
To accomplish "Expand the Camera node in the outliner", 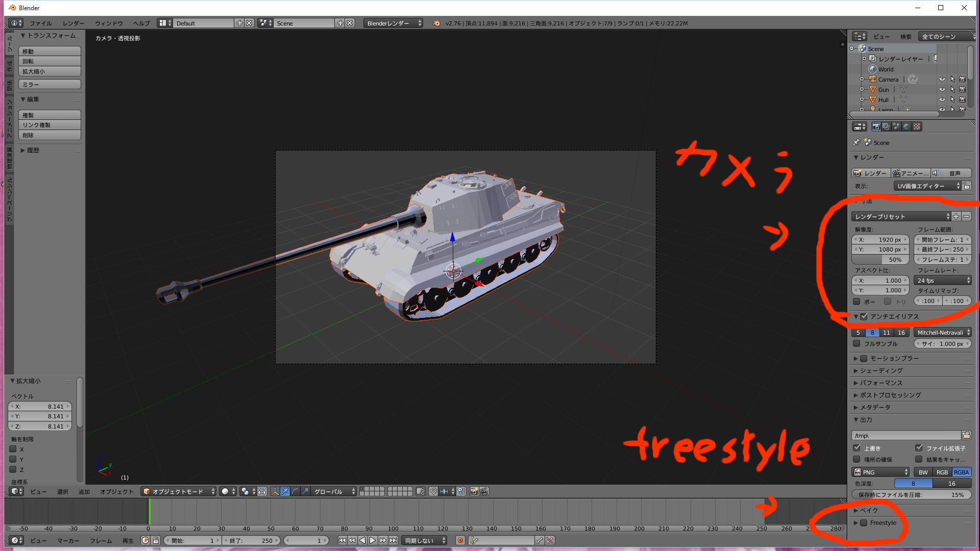I will coord(862,79).
